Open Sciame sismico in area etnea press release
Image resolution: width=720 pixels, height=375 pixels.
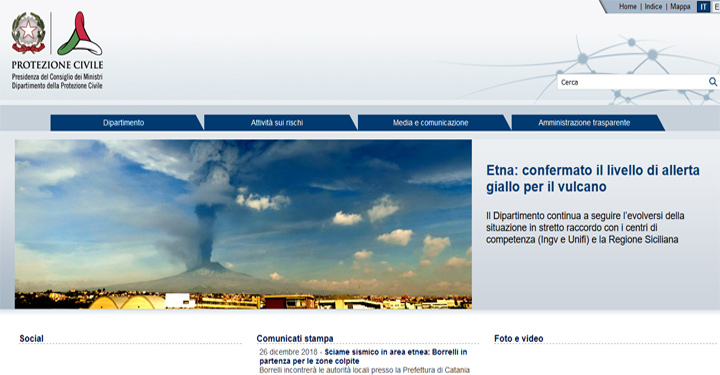click(363, 357)
